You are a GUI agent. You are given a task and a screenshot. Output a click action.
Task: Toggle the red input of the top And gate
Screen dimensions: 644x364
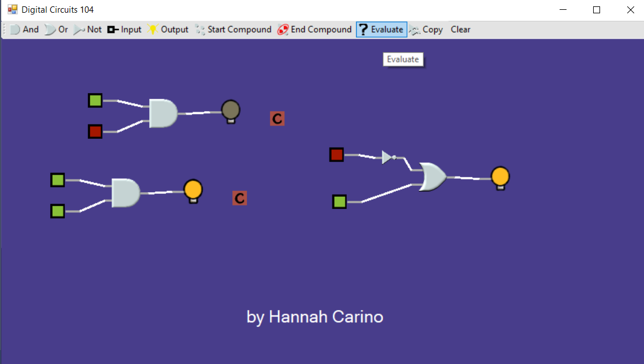click(x=95, y=131)
